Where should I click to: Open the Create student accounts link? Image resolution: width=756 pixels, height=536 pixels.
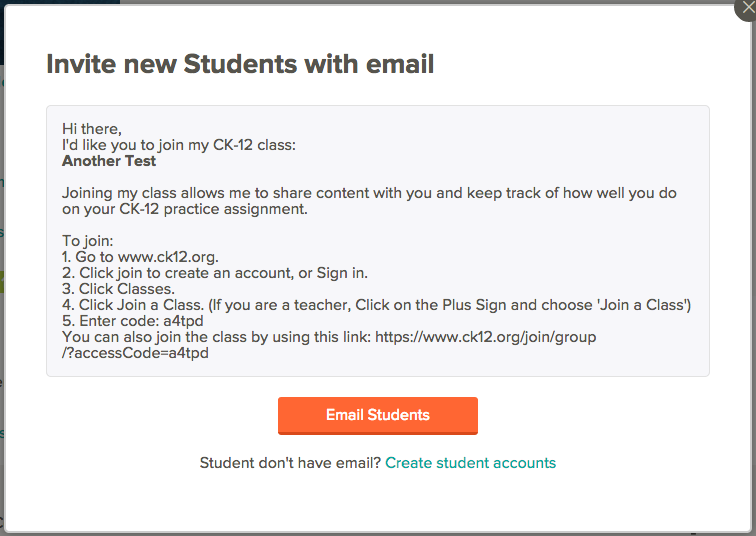(x=470, y=463)
